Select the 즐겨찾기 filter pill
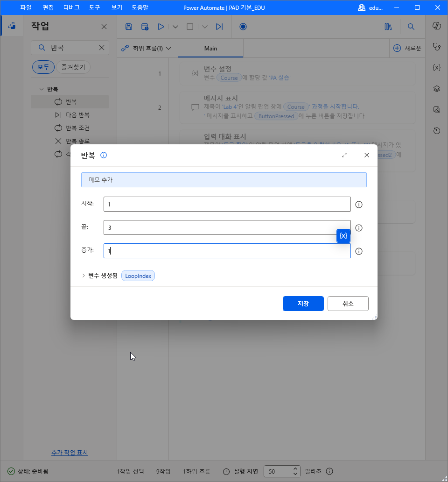Viewport: 448px width, 482px height. point(73,67)
